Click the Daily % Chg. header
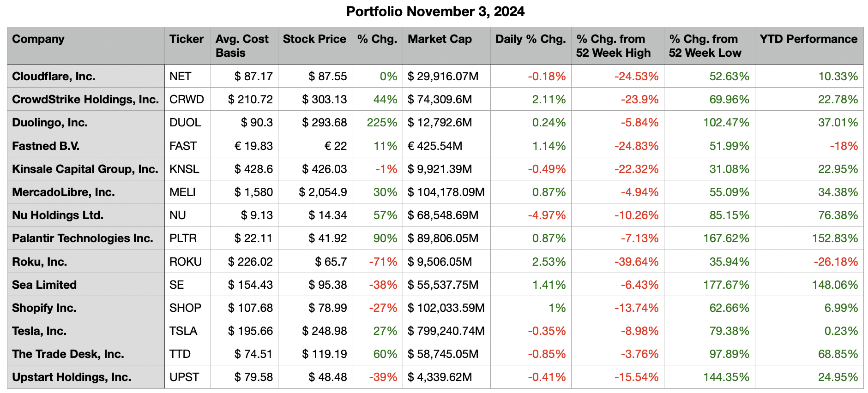Image resolution: width=868 pixels, height=393 pixels. click(530, 39)
